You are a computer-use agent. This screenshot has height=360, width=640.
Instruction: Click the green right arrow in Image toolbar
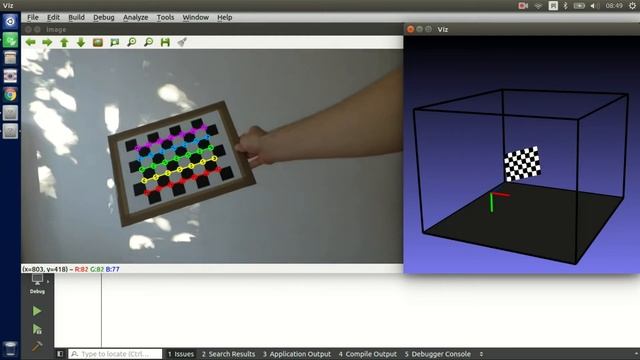click(x=47, y=42)
